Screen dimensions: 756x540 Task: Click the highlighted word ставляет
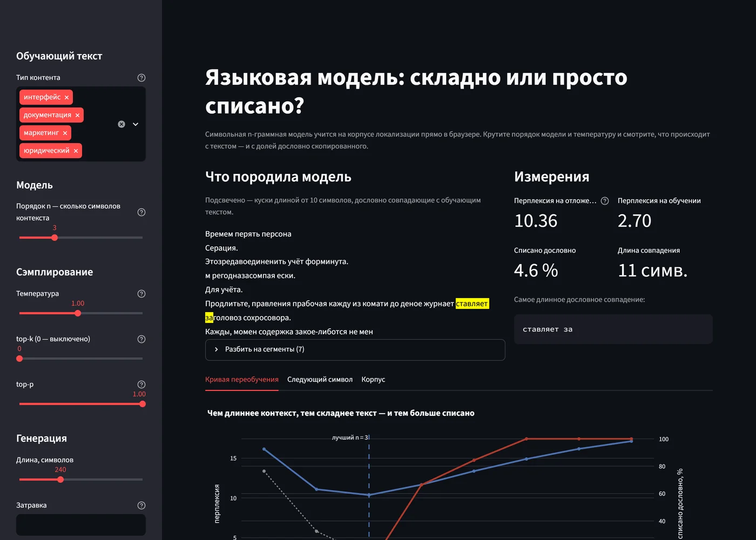click(x=472, y=303)
